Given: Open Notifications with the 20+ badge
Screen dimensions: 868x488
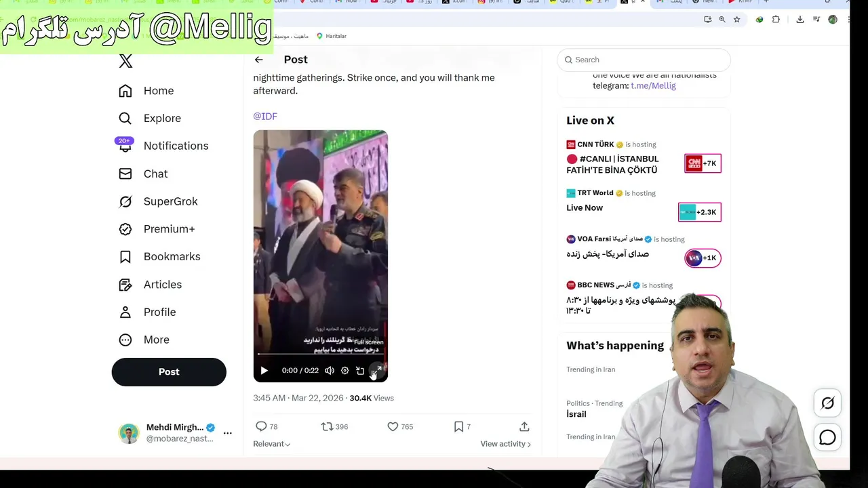Looking at the screenshot, I should coord(163,146).
